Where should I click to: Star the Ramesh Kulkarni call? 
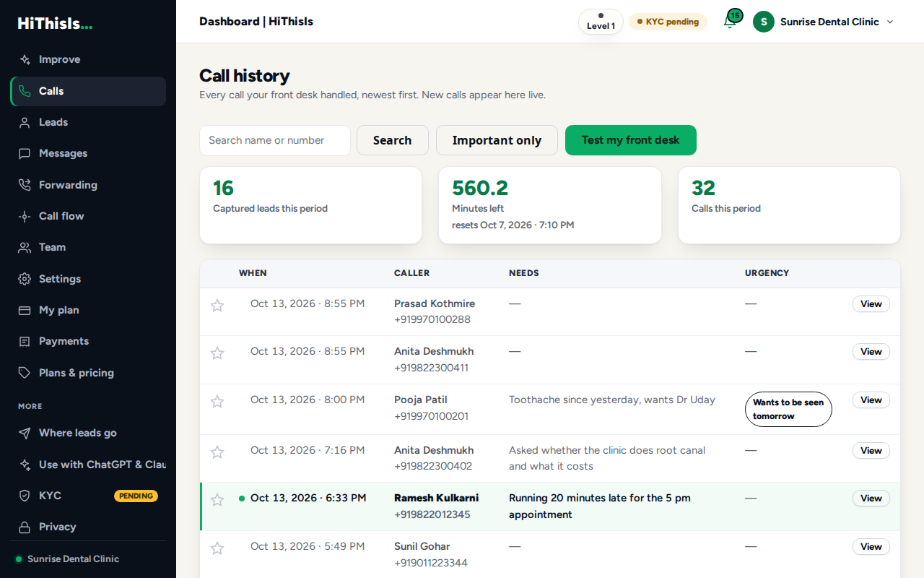click(x=217, y=500)
